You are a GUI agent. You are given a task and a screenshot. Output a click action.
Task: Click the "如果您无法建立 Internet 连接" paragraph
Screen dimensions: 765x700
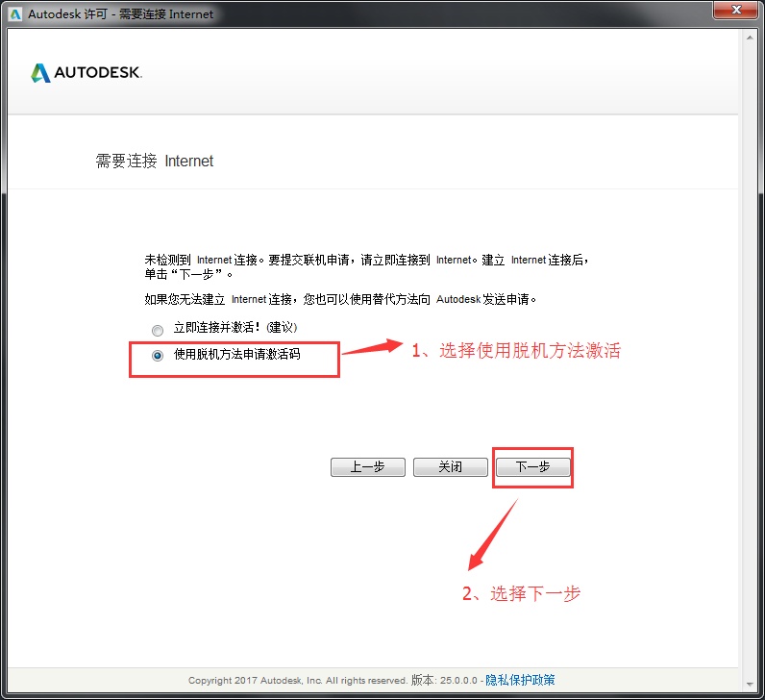[340, 299]
